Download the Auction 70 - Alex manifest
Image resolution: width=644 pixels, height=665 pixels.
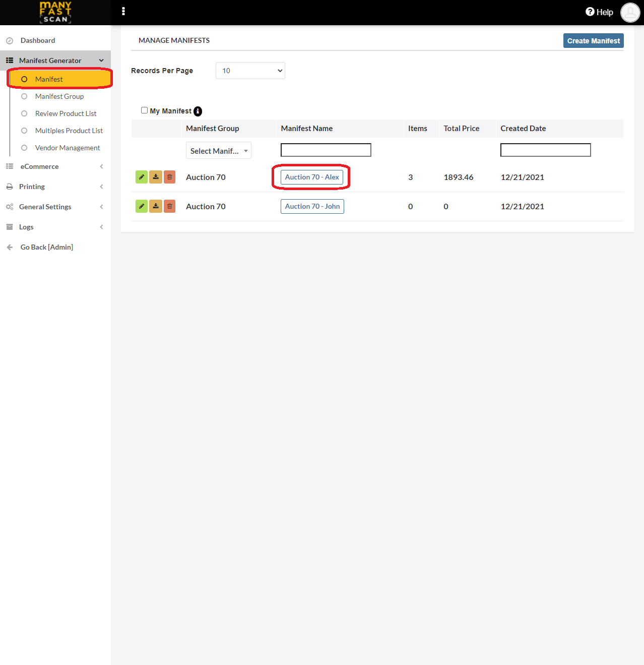156,177
